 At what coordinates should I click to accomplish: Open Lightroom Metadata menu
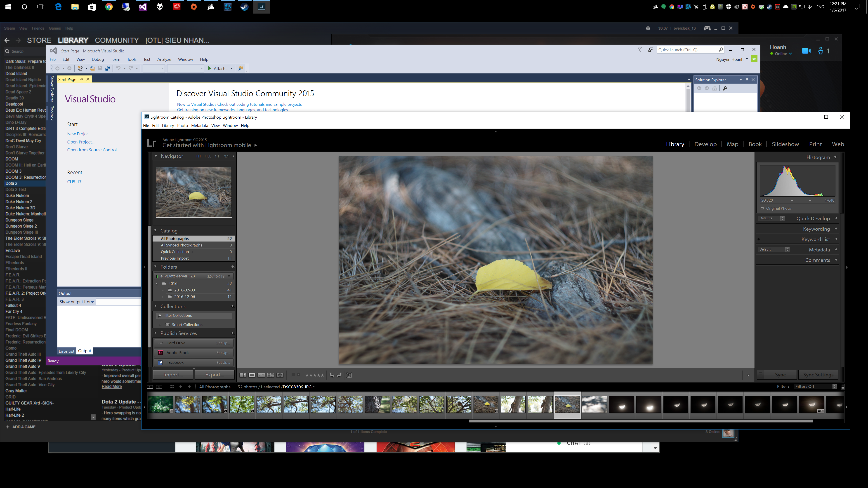coord(199,126)
